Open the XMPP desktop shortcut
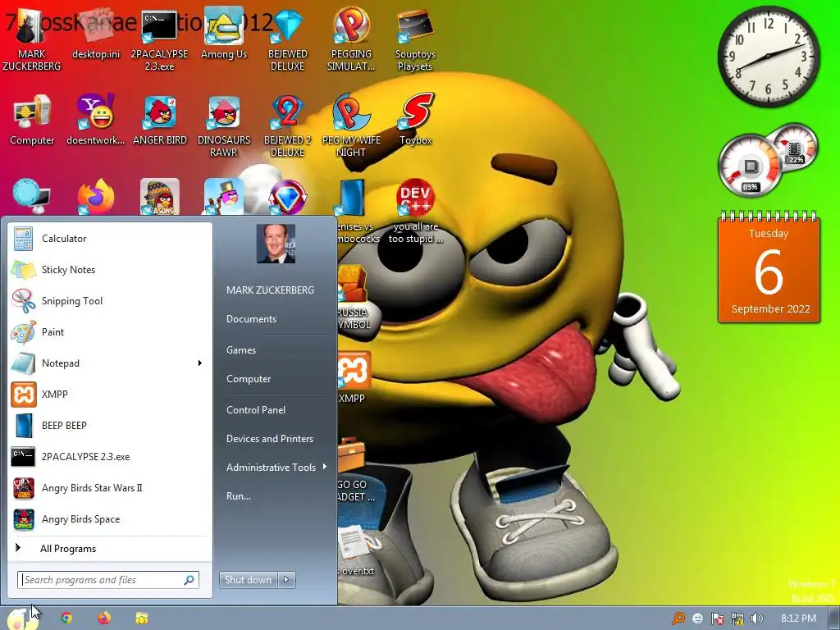The width and height of the screenshot is (840, 630). pos(353,377)
